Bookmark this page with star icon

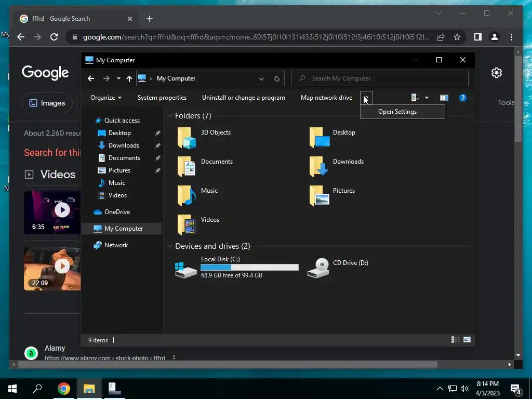click(x=457, y=37)
